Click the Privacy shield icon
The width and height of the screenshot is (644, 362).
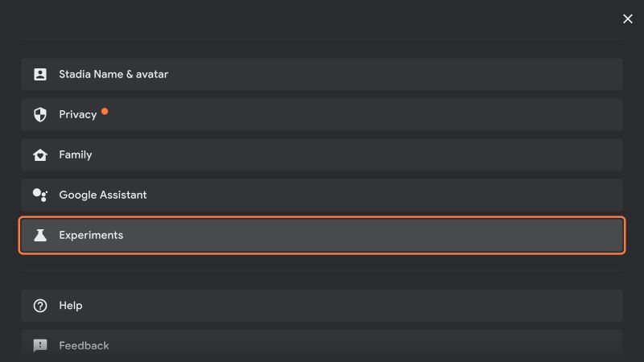pos(39,114)
